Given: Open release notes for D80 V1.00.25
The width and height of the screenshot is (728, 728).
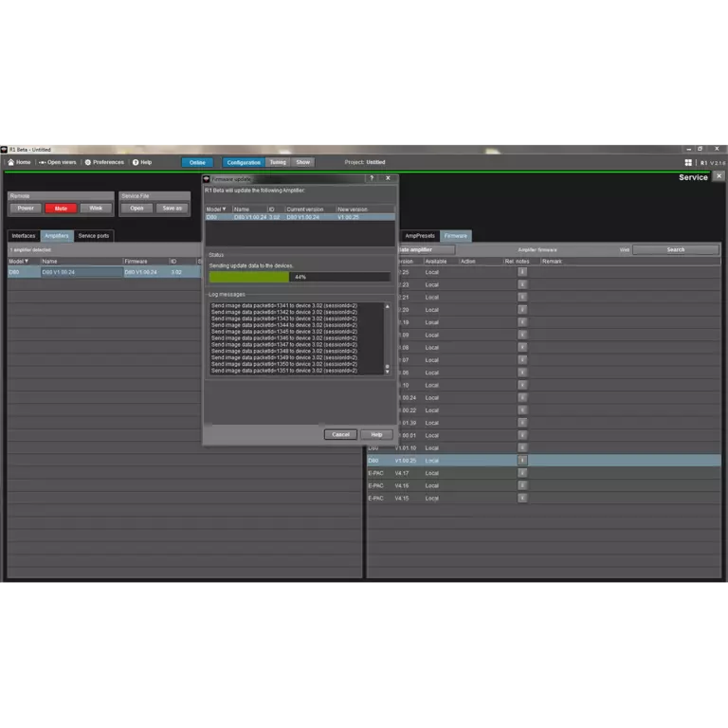Looking at the screenshot, I should [522, 460].
